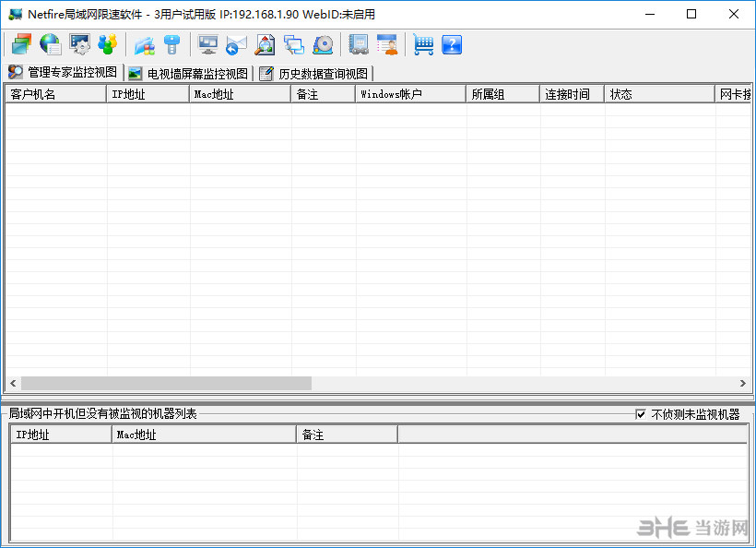Toggle the 不侦测未监视机器 checkbox
The width and height of the screenshot is (756, 548).
click(x=641, y=414)
